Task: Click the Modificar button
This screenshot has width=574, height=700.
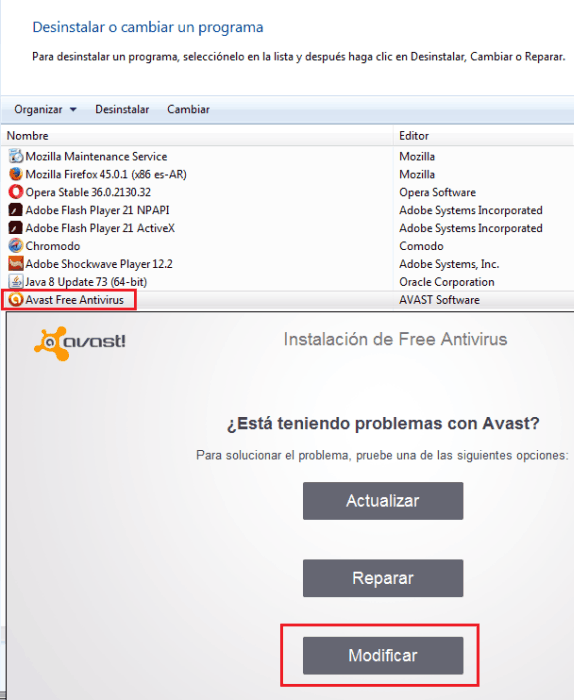Action: point(383,655)
